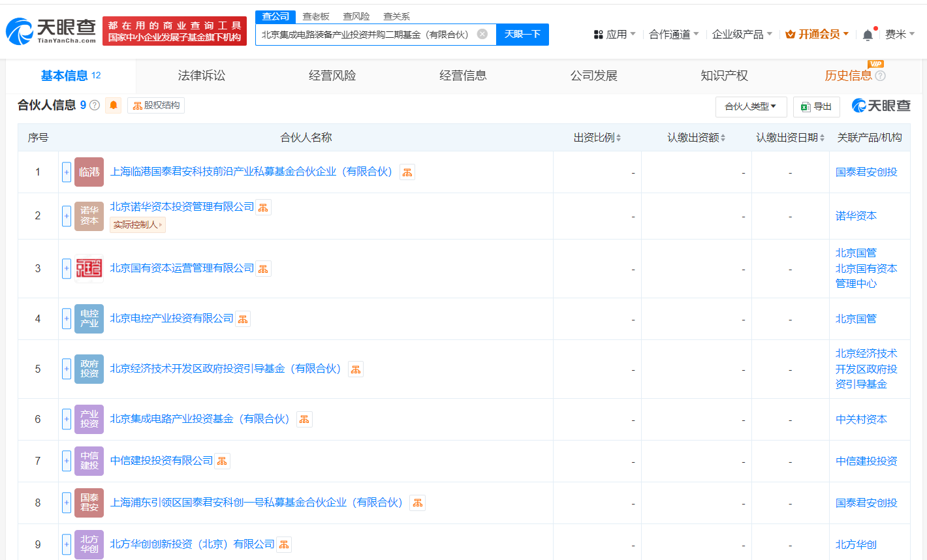927x560 pixels.
Task: Clear the search field with the X icon
Action: click(482, 34)
